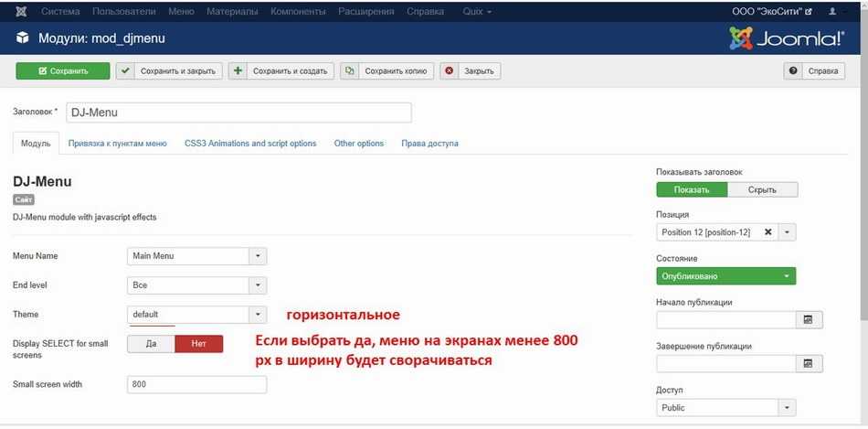868x429 pixels.
Task: Click the Справка help button
Action: 814,71
